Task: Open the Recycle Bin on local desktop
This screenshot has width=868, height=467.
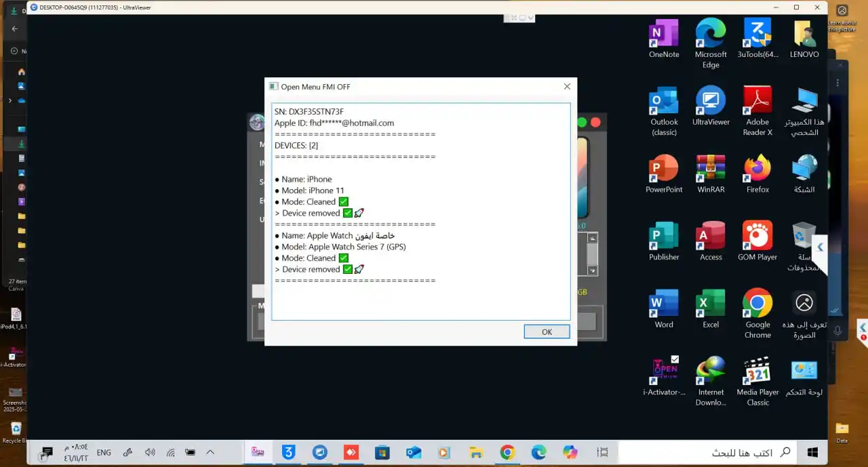Action: click(15, 432)
